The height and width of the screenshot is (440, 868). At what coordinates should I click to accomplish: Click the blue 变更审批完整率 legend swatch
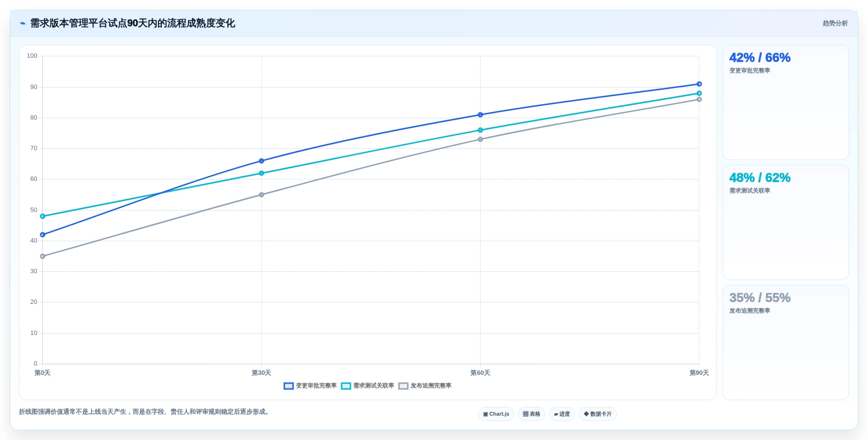pyautogui.click(x=289, y=386)
